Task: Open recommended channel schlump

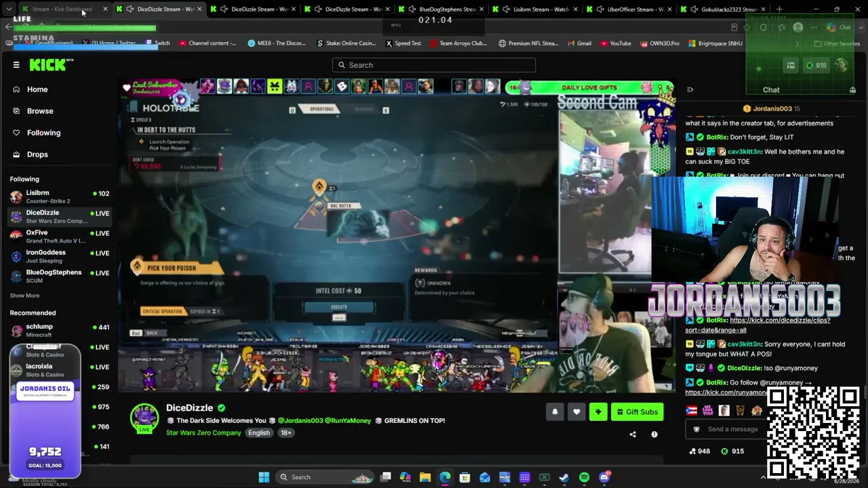Action: [x=60, y=330]
